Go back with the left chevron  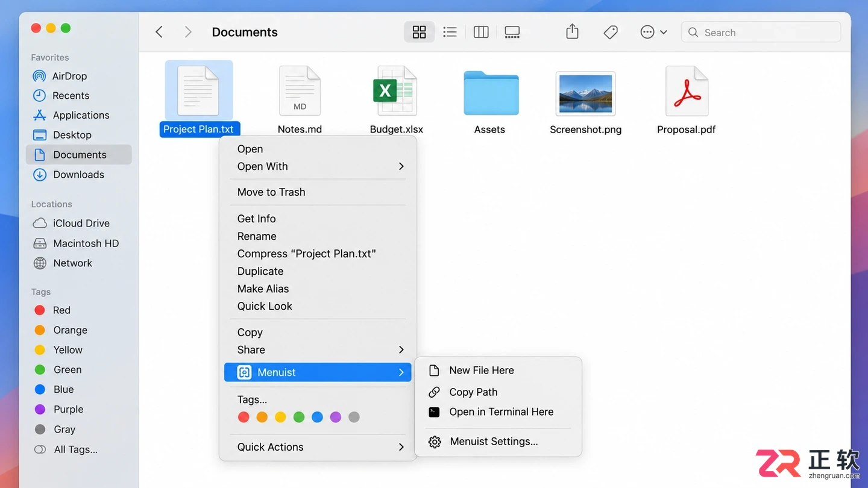point(159,32)
